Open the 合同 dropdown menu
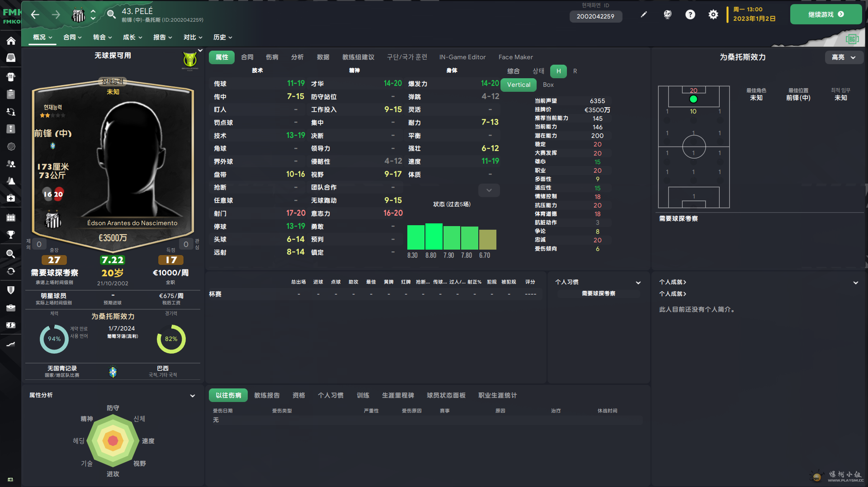The image size is (868, 487). point(72,37)
